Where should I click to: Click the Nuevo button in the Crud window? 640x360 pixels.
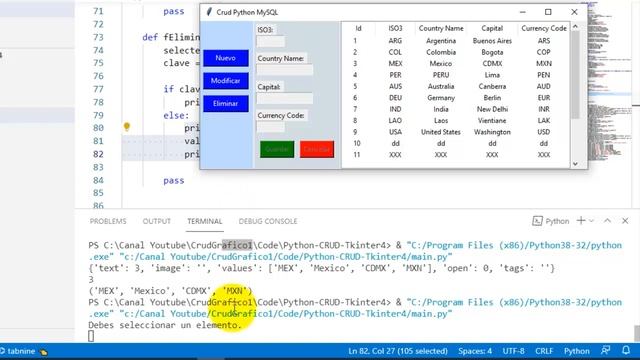[x=226, y=58]
